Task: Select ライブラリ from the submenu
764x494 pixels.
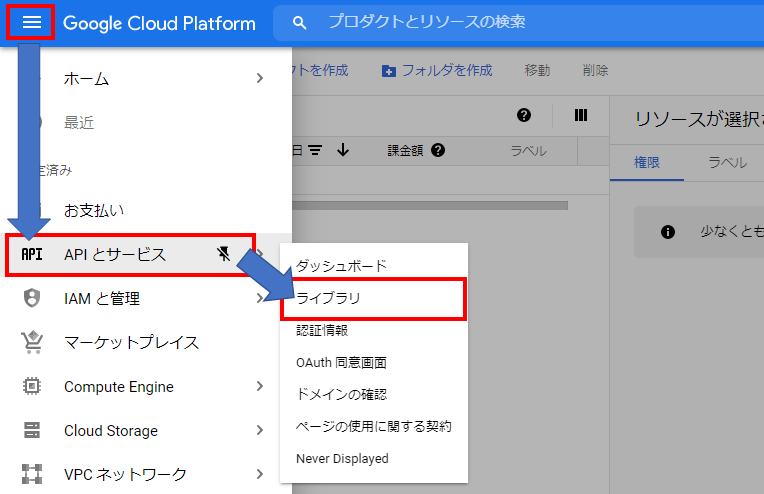Action: (328, 299)
